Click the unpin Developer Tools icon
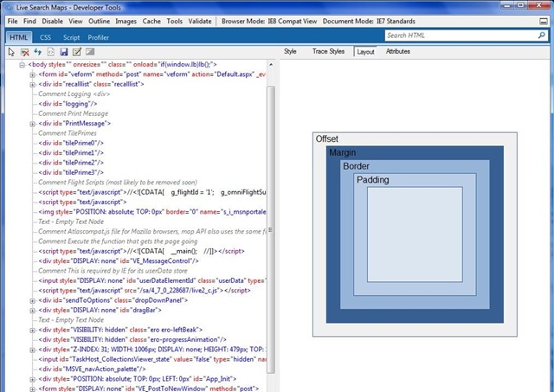This screenshot has width=554, height=392. pos(544,22)
